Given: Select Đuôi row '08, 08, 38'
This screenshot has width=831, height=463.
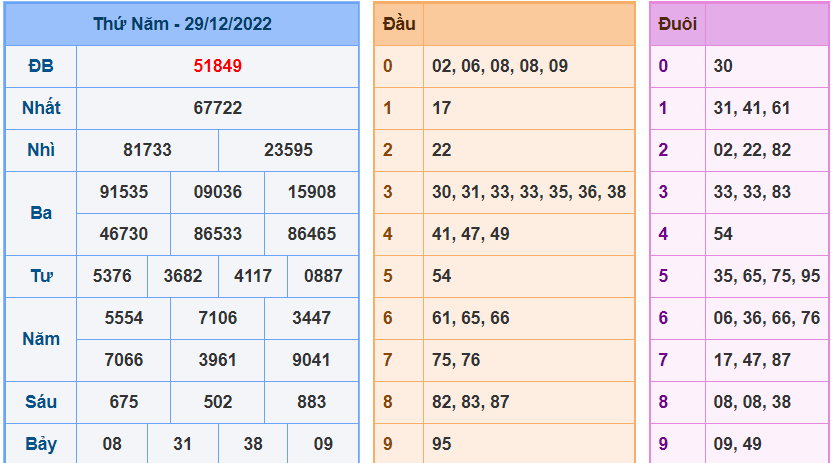Looking at the screenshot, I should 752,402.
